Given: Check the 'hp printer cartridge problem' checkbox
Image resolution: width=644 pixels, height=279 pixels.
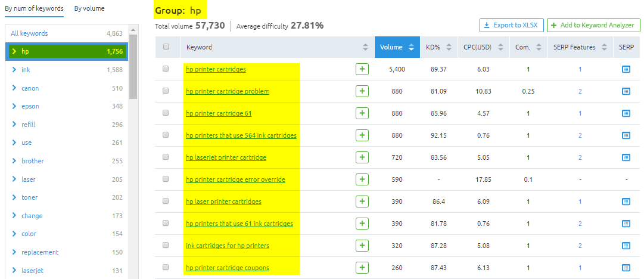Looking at the screenshot, I should click(x=166, y=91).
